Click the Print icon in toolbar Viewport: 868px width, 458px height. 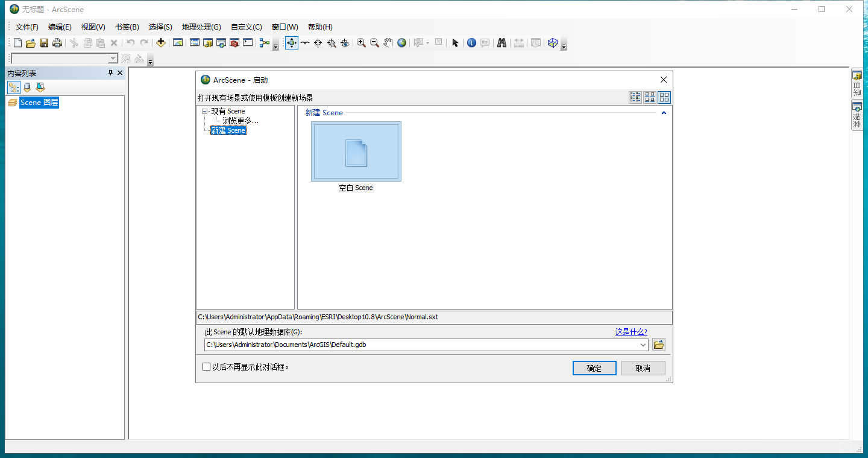[57, 43]
